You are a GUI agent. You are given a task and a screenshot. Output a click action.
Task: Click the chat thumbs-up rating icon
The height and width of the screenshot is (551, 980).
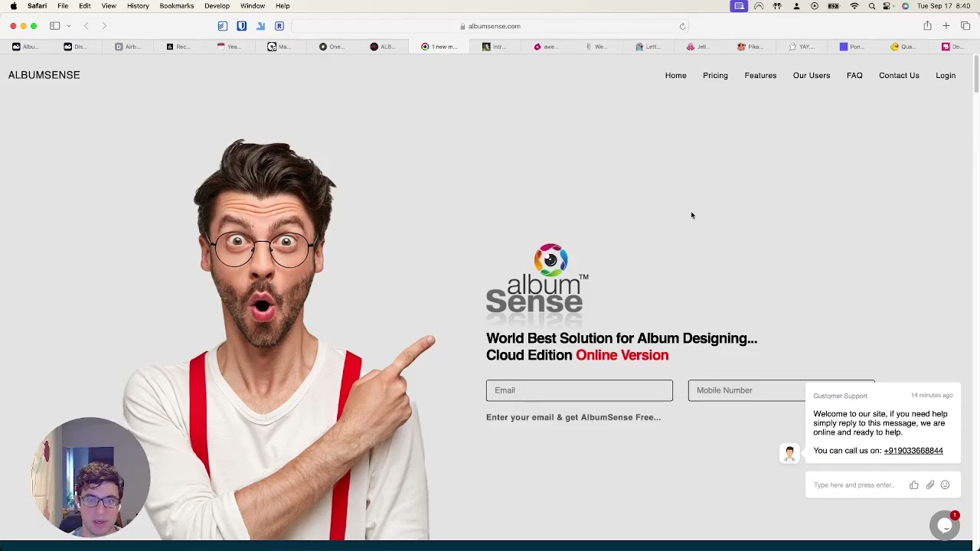[914, 485]
